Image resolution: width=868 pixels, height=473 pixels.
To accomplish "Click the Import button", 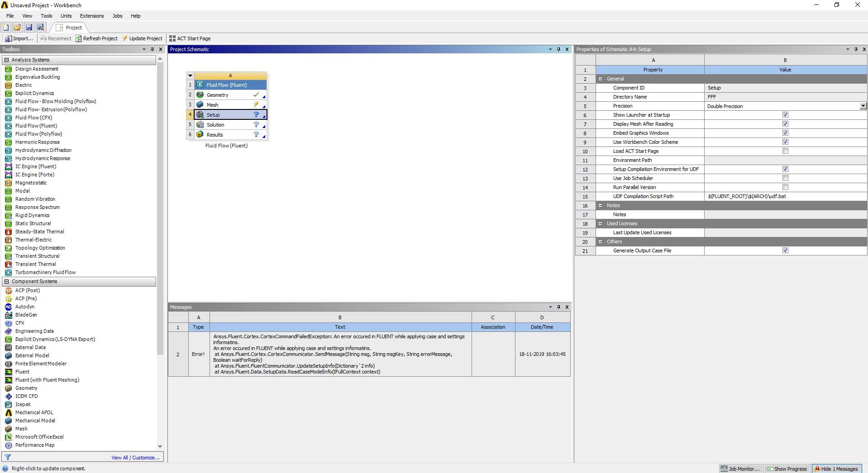I will click(19, 38).
